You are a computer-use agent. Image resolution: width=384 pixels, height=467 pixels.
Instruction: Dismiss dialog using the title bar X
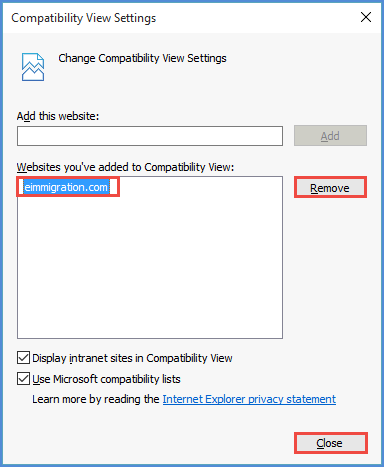click(x=366, y=17)
